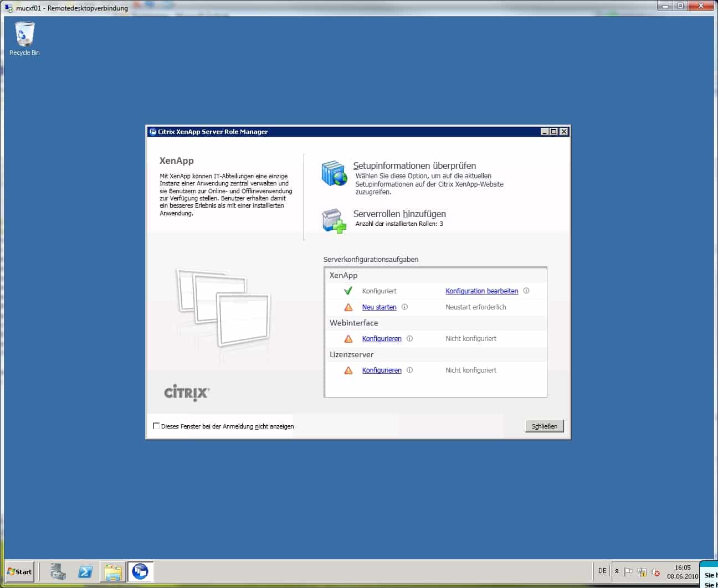
Task: Select 'Konfiguriert' status text
Action: coord(379,291)
